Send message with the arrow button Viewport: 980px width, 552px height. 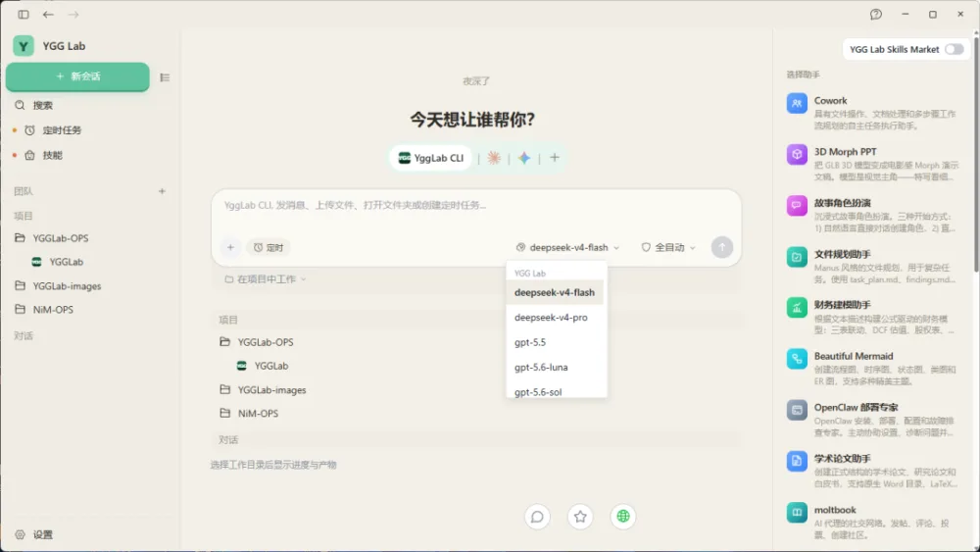point(722,247)
